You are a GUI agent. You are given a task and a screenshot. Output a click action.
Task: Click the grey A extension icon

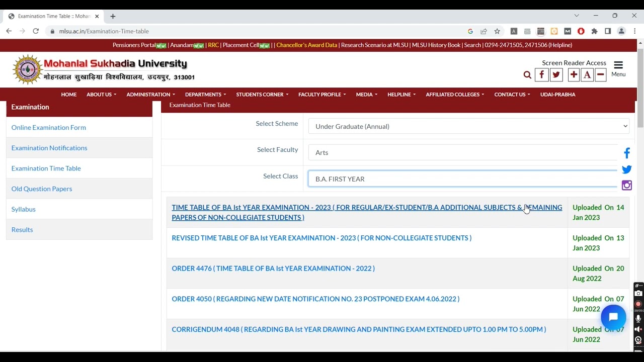point(514,31)
